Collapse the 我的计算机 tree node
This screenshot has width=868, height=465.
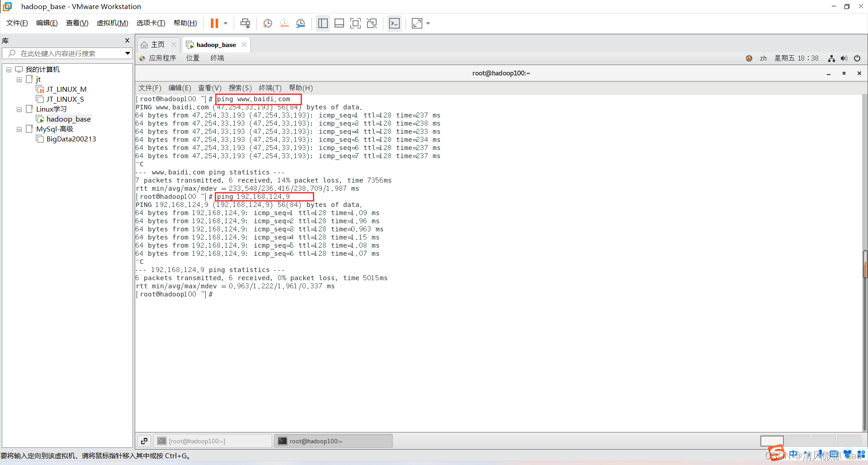(x=9, y=70)
